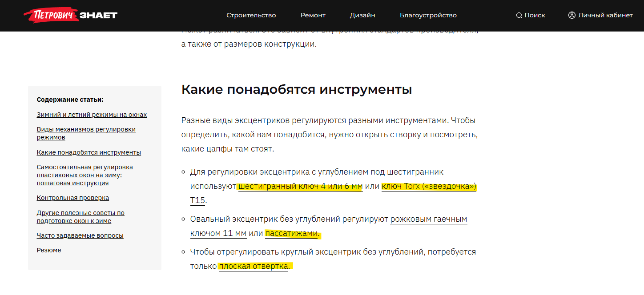The height and width of the screenshot is (295, 644).
Task: Open the Строительство menu
Action: point(251,15)
